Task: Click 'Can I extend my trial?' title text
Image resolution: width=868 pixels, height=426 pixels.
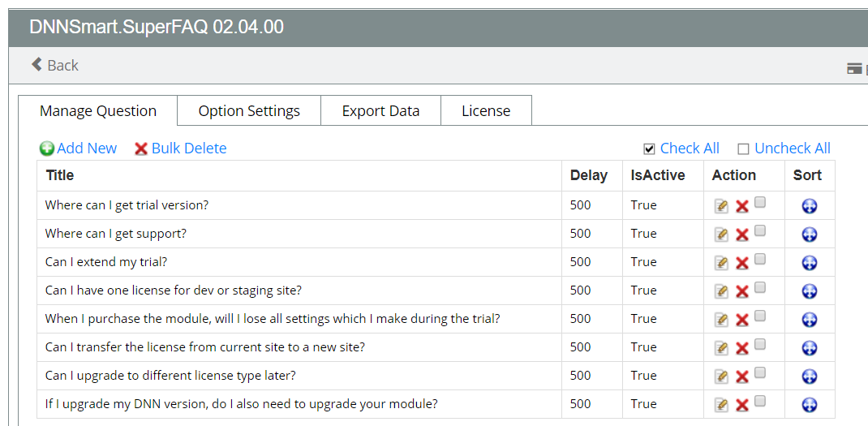Action: [105, 262]
